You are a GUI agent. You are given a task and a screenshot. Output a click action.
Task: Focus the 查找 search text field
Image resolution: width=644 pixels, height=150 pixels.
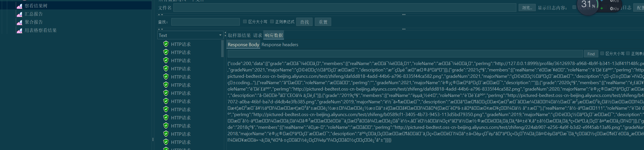[x=206, y=22]
